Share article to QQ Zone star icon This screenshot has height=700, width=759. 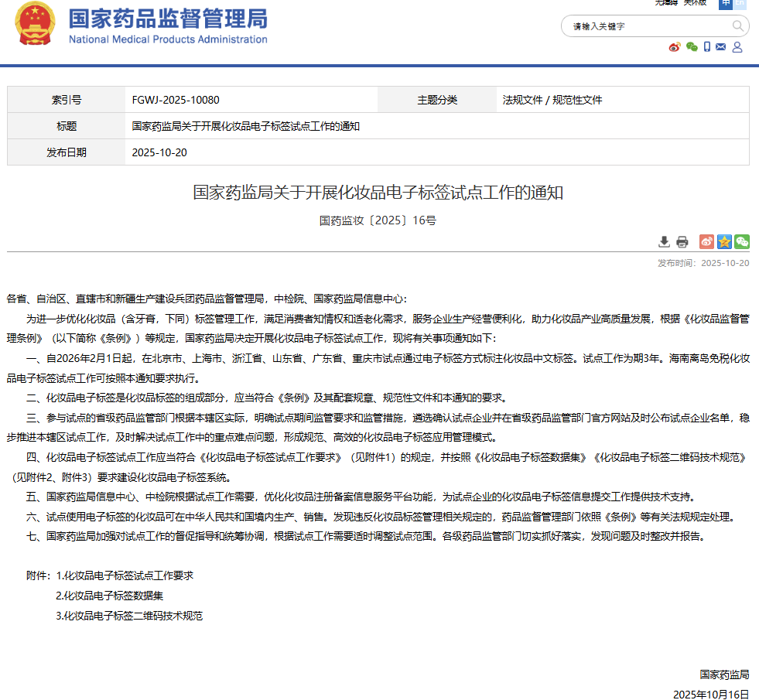click(x=724, y=241)
